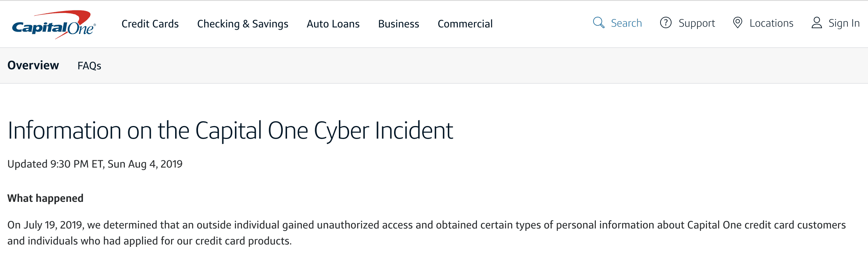Click the Locations map pin icon
868x262 pixels.
click(x=737, y=22)
